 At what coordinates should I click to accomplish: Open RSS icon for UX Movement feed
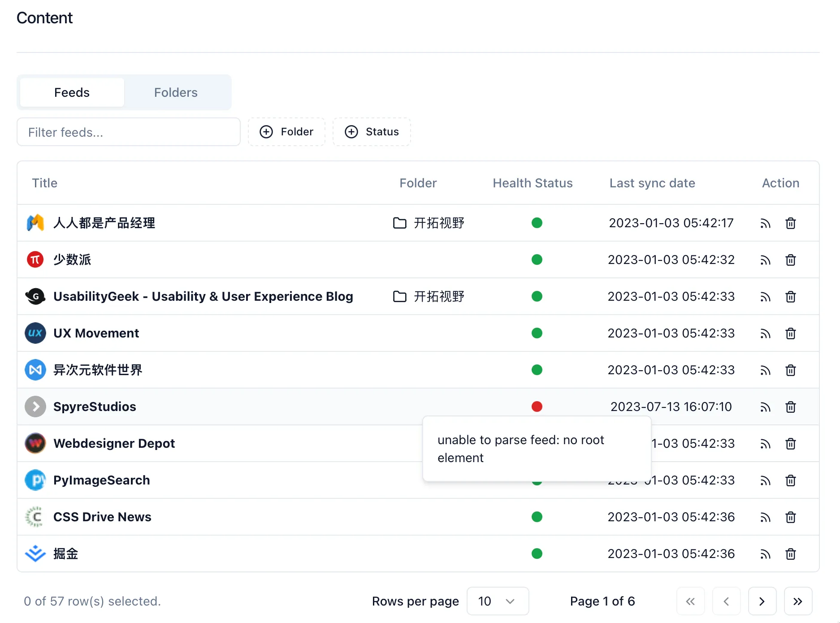[765, 333]
